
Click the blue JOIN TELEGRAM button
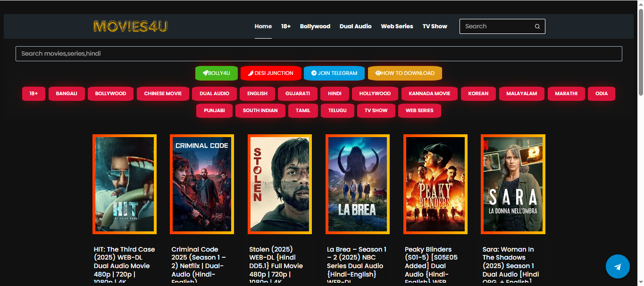335,73
